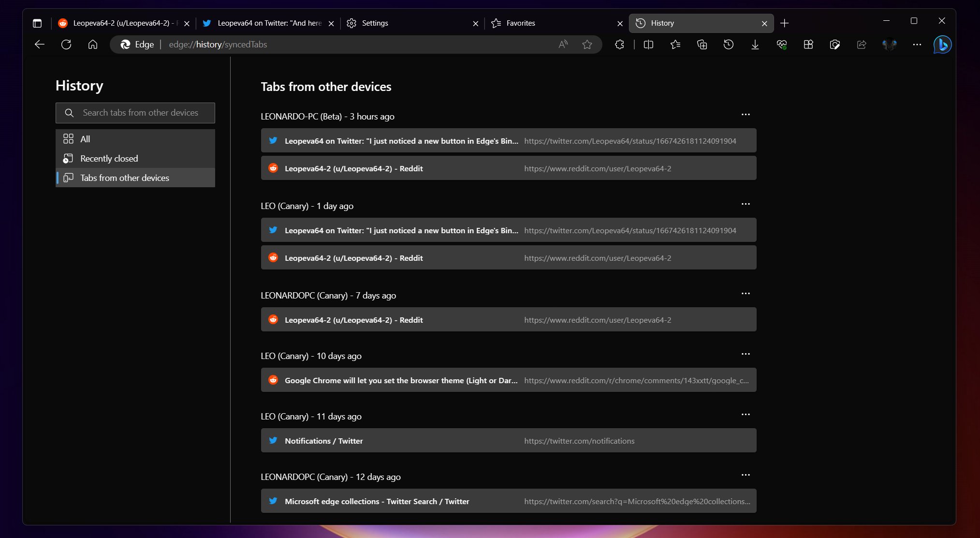Open Reddit tab from LEO 1 day ago
Image resolution: width=980 pixels, height=538 pixels.
tap(509, 258)
